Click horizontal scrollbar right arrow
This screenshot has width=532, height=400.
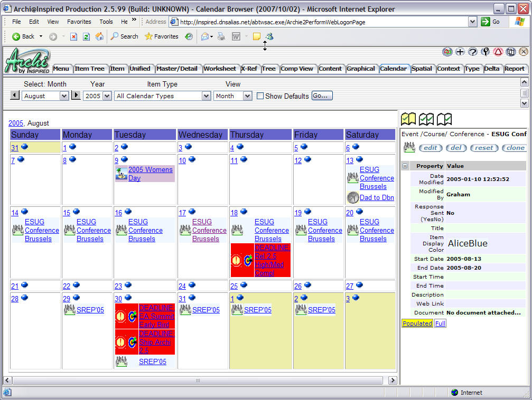pyautogui.click(x=393, y=380)
